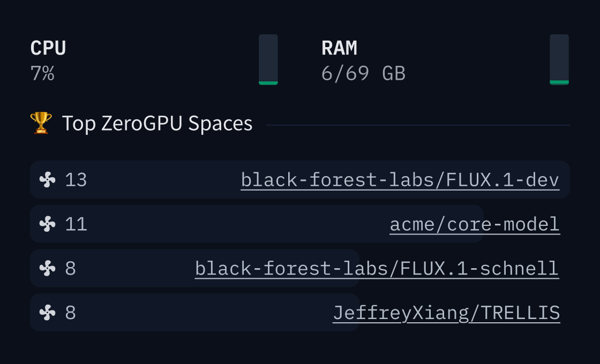Open the acme/core-model space link

[475, 224]
